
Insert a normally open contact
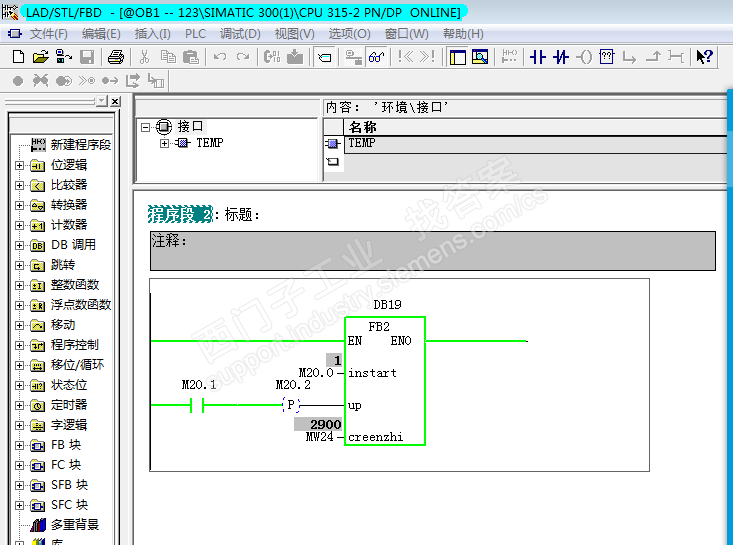click(538, 57)
